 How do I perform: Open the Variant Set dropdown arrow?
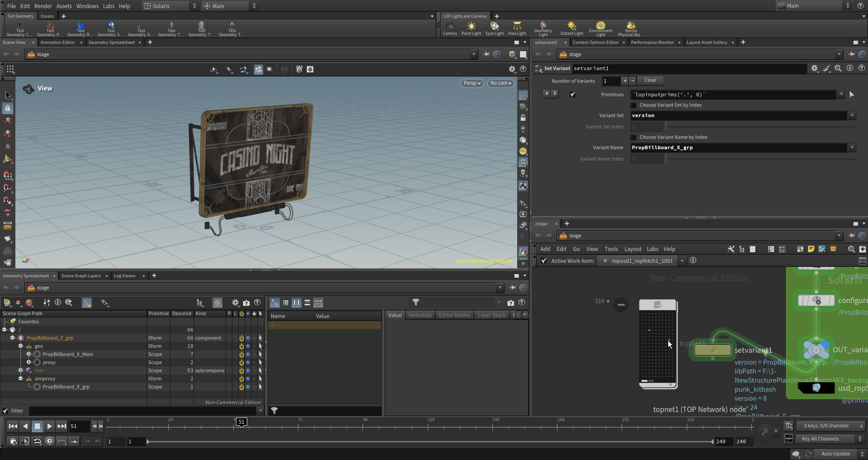852,116
